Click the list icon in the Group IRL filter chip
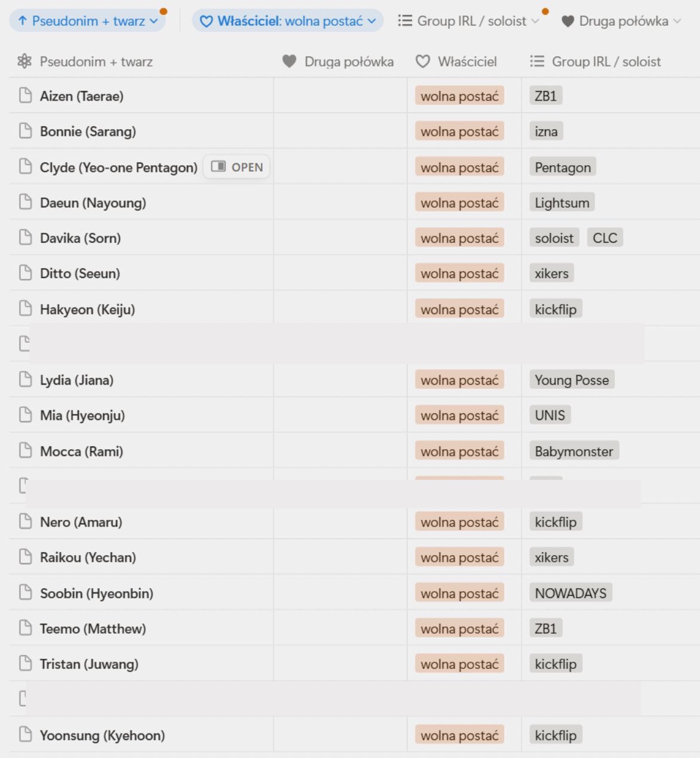The width and height of the screenshot is (700, 758). tap(405, 21)
